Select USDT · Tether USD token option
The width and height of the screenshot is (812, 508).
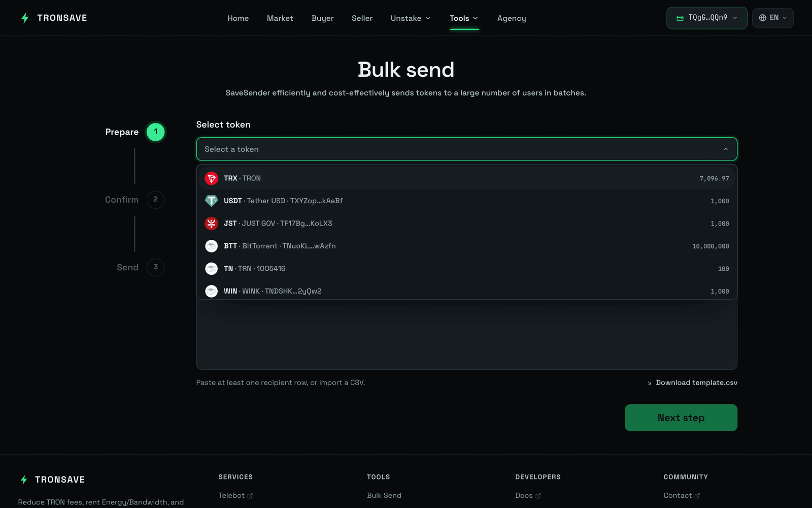click(467, 201)
